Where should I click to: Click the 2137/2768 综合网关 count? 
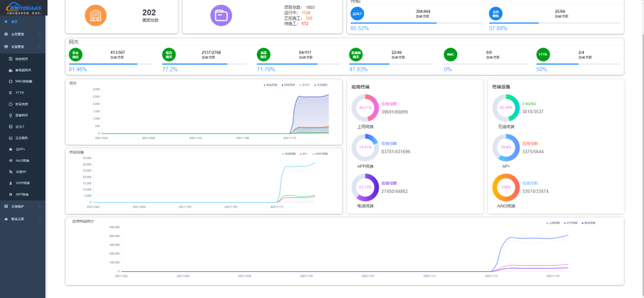click(211, 52)
